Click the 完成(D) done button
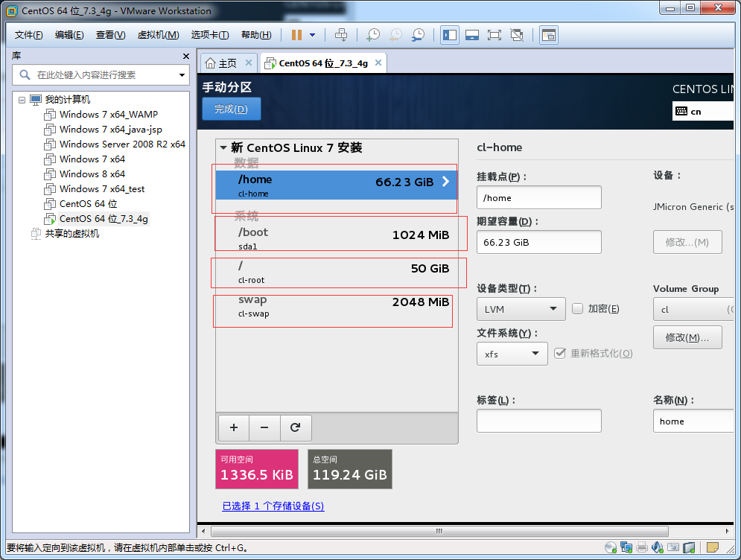The width and height of the screenshot is (741, 560). coord(231,109)
